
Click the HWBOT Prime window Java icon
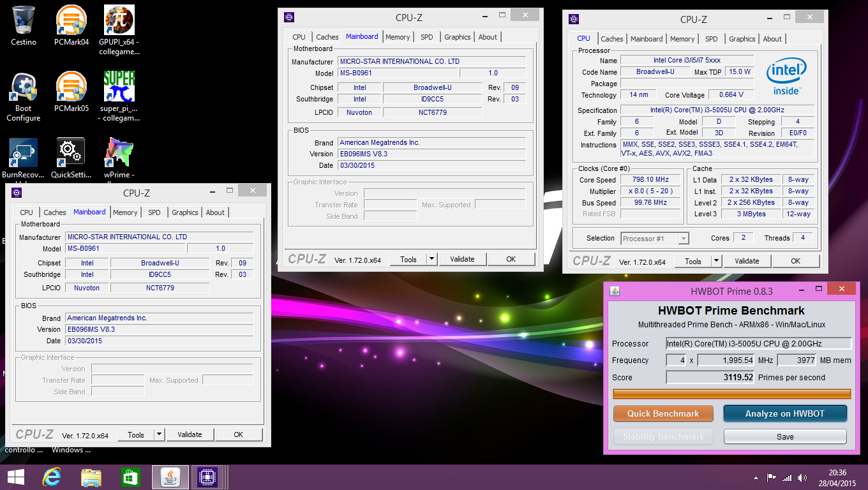pyautogui.click(x=615, y=291)
